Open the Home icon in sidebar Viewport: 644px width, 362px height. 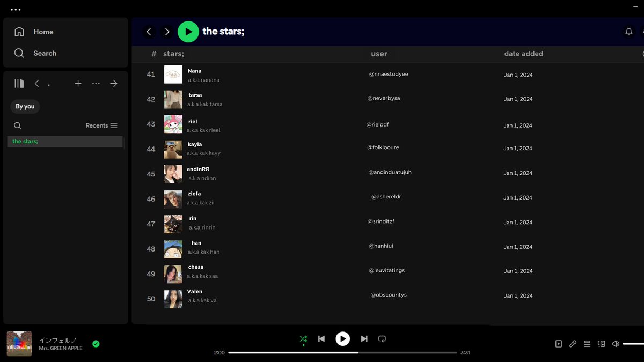pyautogui.click(x=19, y=32)
